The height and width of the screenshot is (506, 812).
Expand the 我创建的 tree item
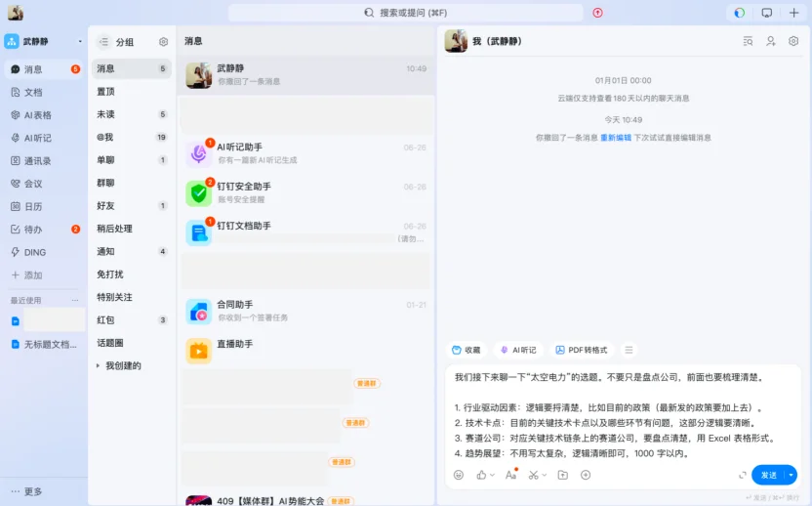click(98, 365)
